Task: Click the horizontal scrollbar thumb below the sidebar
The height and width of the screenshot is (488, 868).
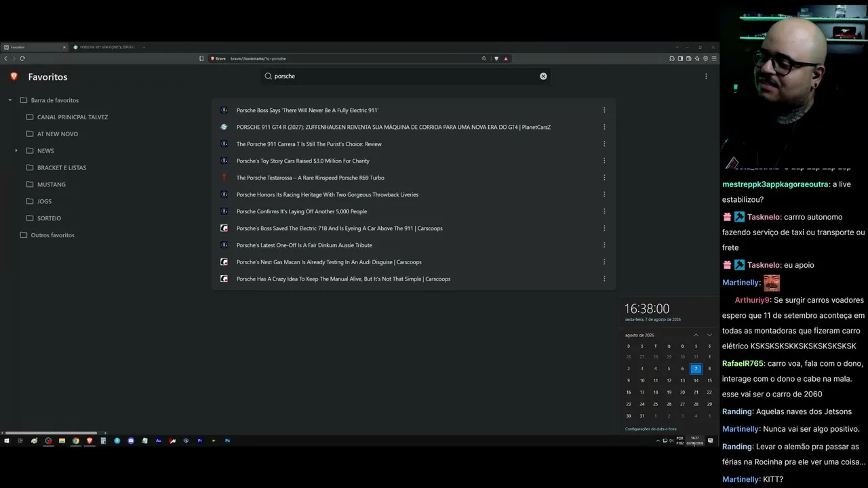Action: click(x=52, y=433)
